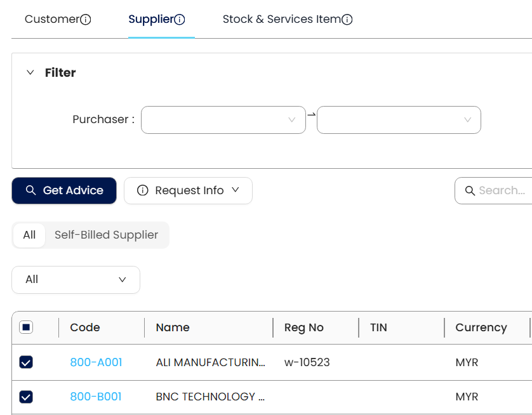The image size is (532, 415).
Task: Open supplier code 800-A001 link
Action: 96,362
